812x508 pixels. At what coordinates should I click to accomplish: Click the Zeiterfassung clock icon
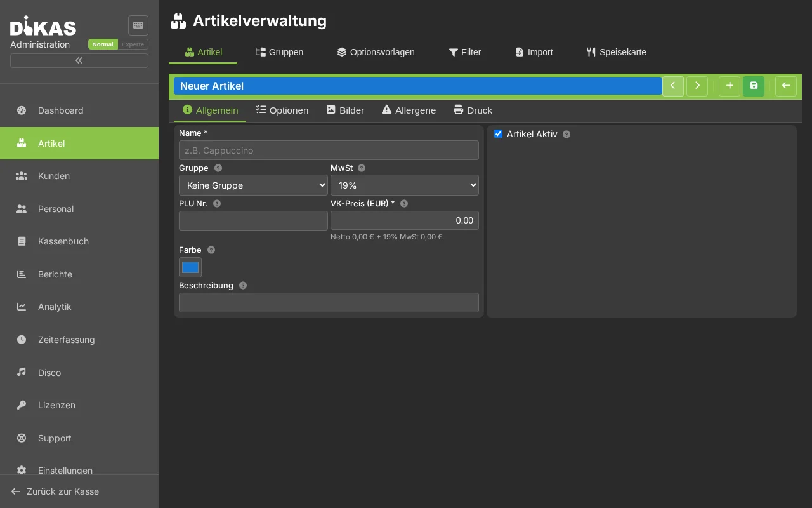(22, 340)
